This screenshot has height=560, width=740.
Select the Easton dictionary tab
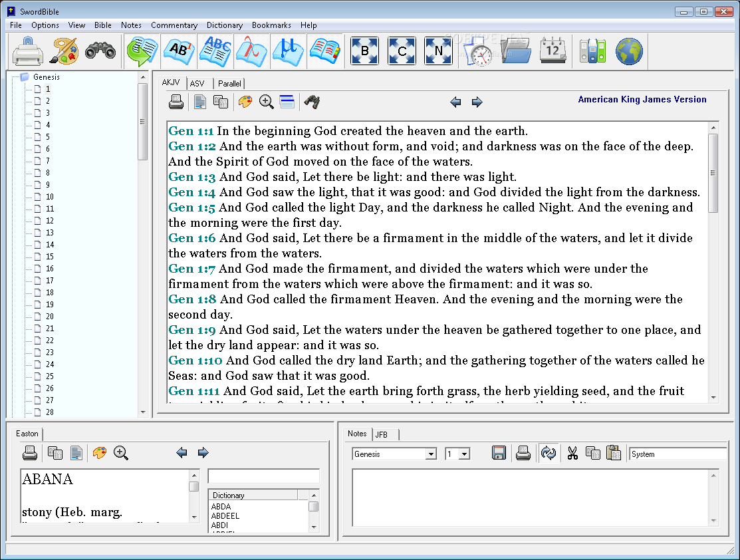27,434
